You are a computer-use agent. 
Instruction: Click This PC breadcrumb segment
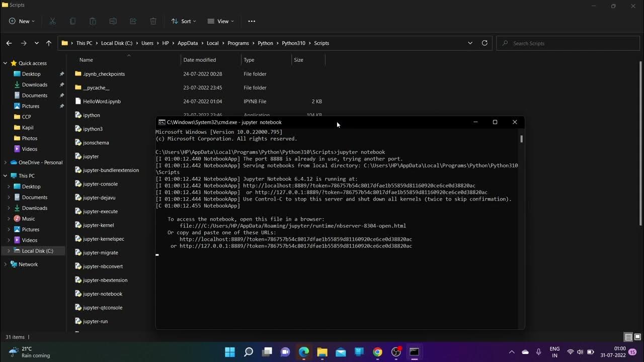click(x=84, y=43)
